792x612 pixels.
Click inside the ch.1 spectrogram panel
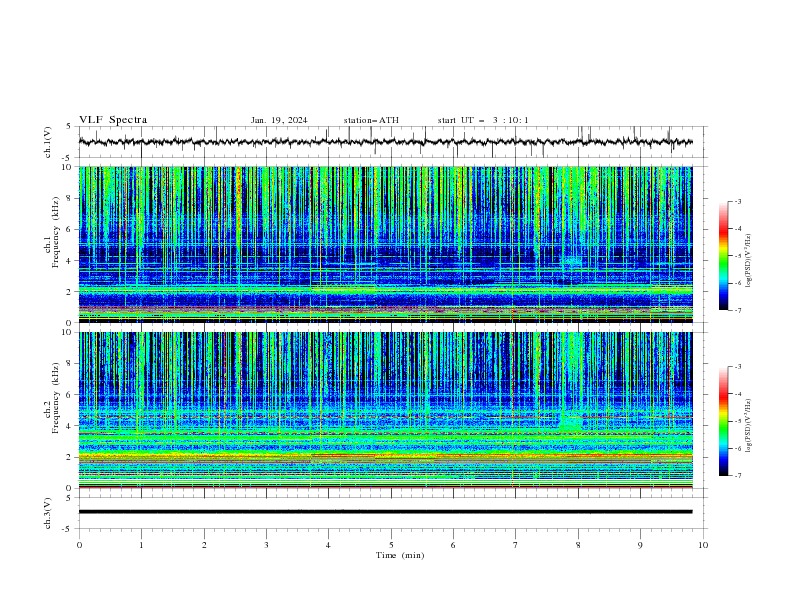click(x=385, y=244)
